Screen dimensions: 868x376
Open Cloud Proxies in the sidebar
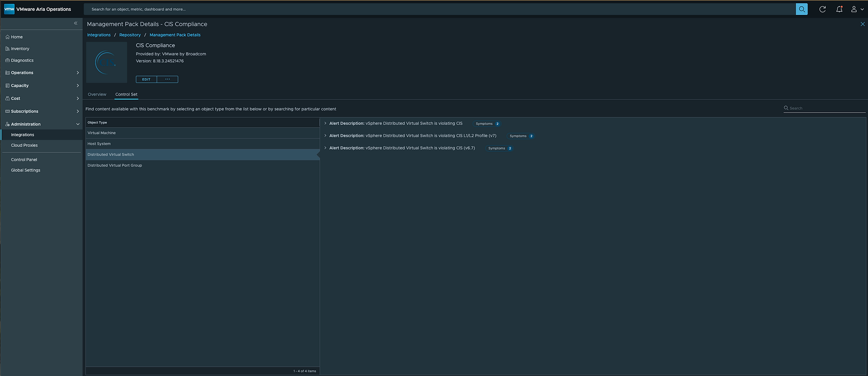coord(24,146)
